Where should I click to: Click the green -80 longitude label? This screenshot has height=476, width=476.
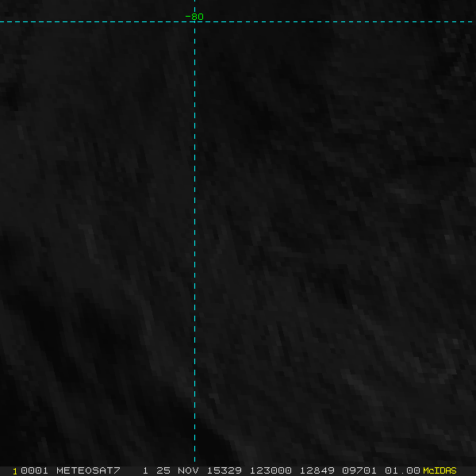point(194,17)
